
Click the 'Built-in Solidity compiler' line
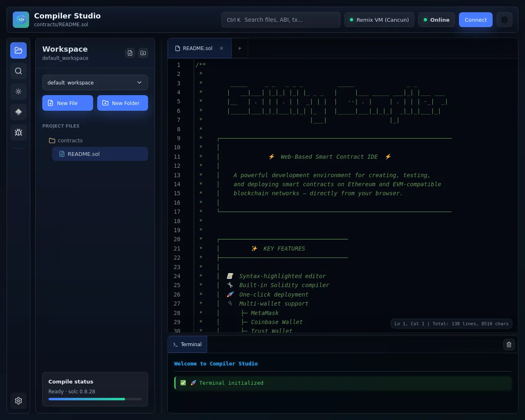[x=284, y=285]
